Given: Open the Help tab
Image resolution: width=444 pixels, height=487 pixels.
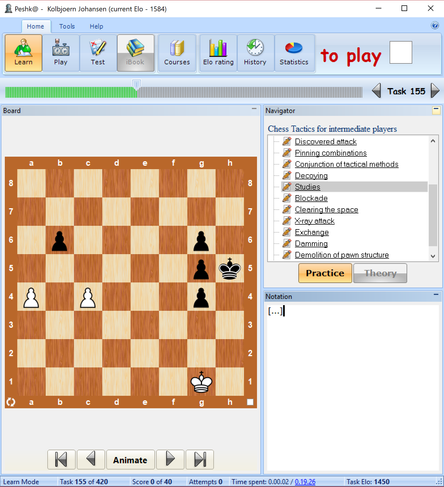Looking at the screenshot, I should (x=96, y=26).
